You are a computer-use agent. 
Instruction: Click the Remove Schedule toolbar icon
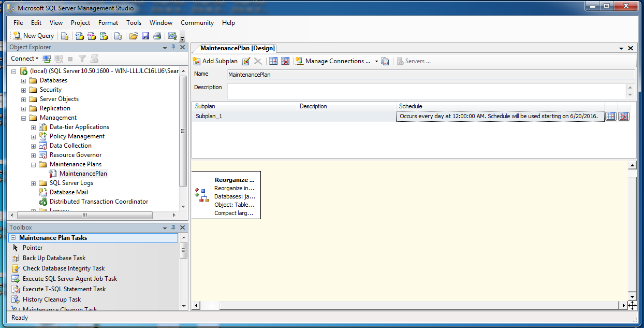point(285,61)
